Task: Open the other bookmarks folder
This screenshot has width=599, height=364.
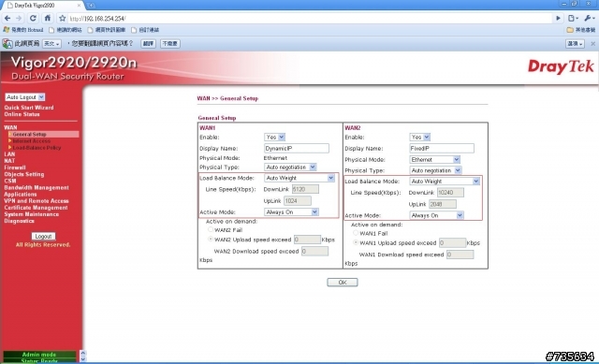Action: pyautogui.click(x=580, y=30)
